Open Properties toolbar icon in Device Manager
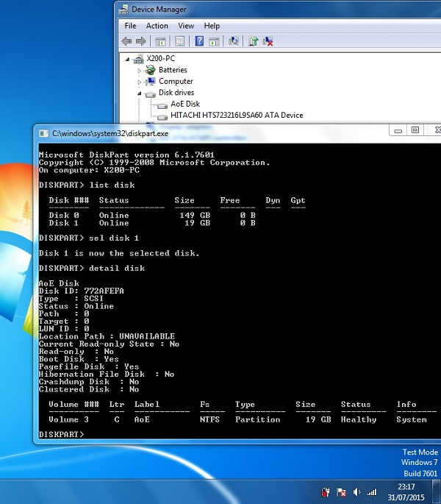 tap(180, 41)
